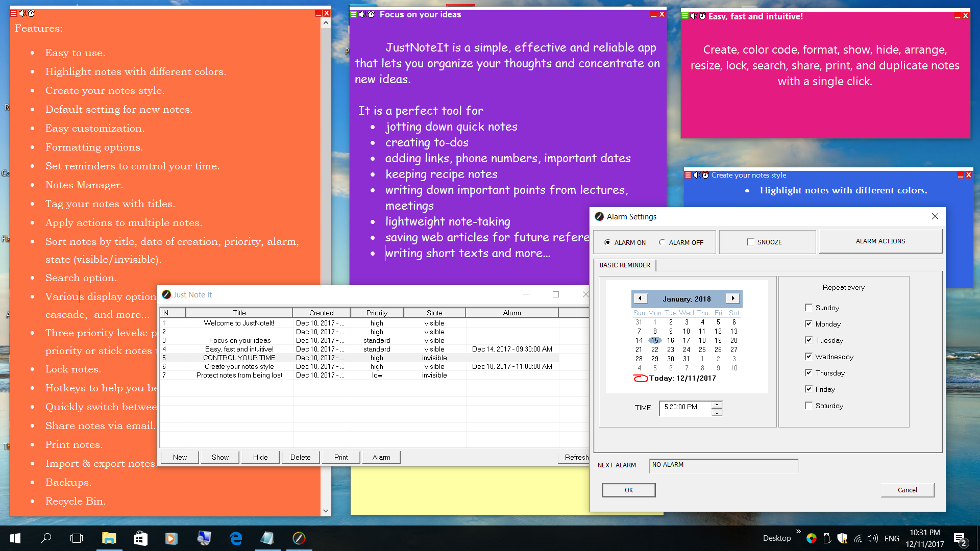This screenshot has width=980, height=551.
Task: Select January 15 in the calendar
Action: 655,340
